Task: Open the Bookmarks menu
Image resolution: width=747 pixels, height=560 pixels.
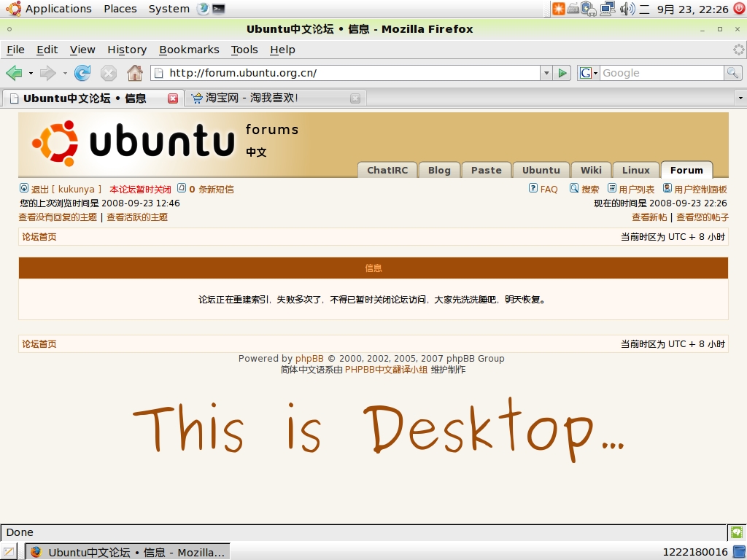Action: pyautogui.click(x=189, y=50)
